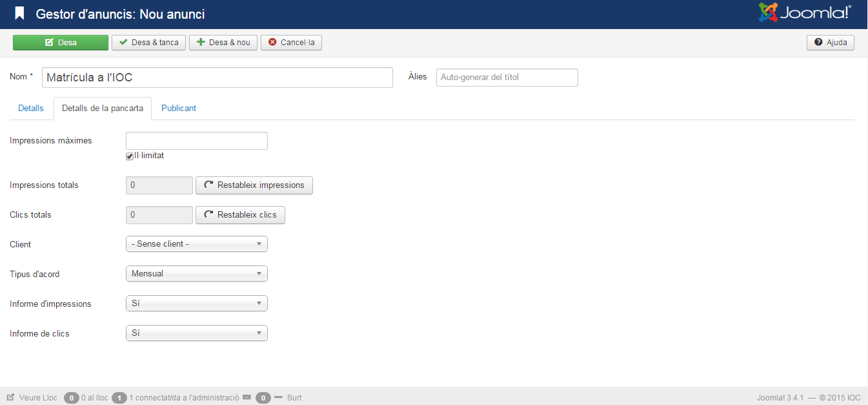Click the Ajuda help button

pos(830,43)
